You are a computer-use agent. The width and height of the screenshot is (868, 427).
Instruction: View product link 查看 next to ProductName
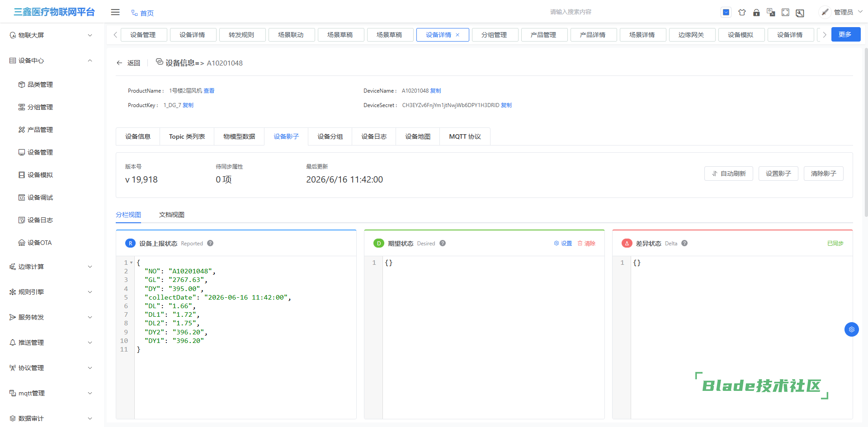209,91
